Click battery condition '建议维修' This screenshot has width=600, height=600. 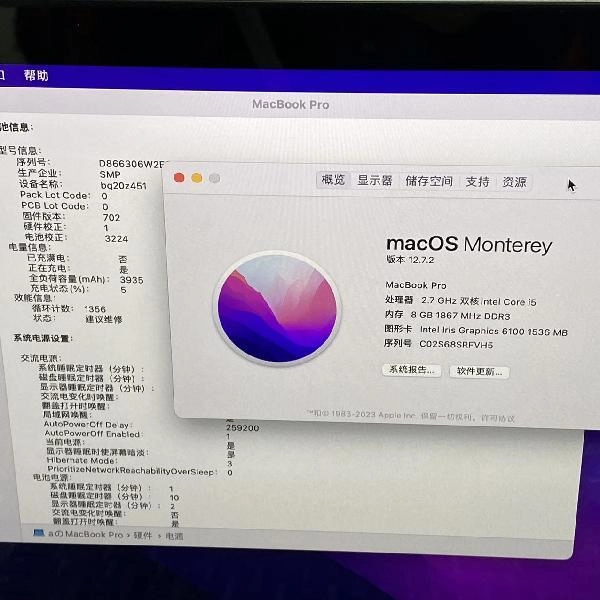[104, 319]
